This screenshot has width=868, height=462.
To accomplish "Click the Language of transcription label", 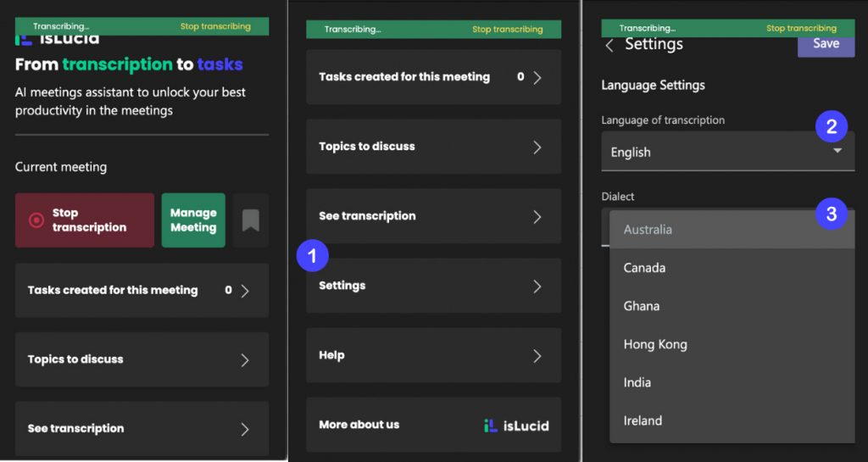I will (663, 120).
